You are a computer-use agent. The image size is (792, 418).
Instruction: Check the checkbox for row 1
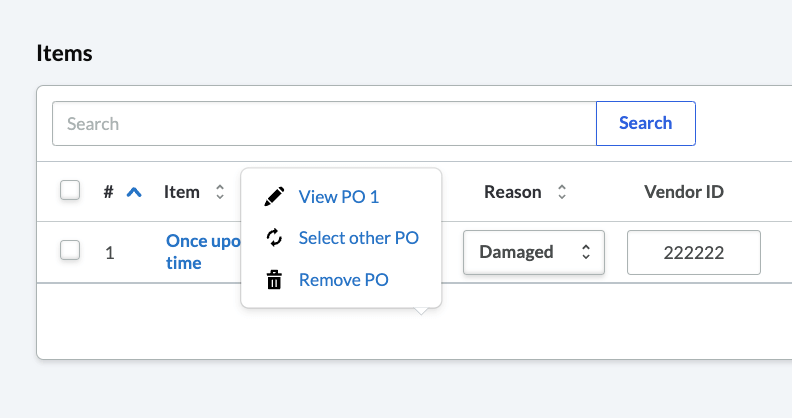[x=70, y=251]
